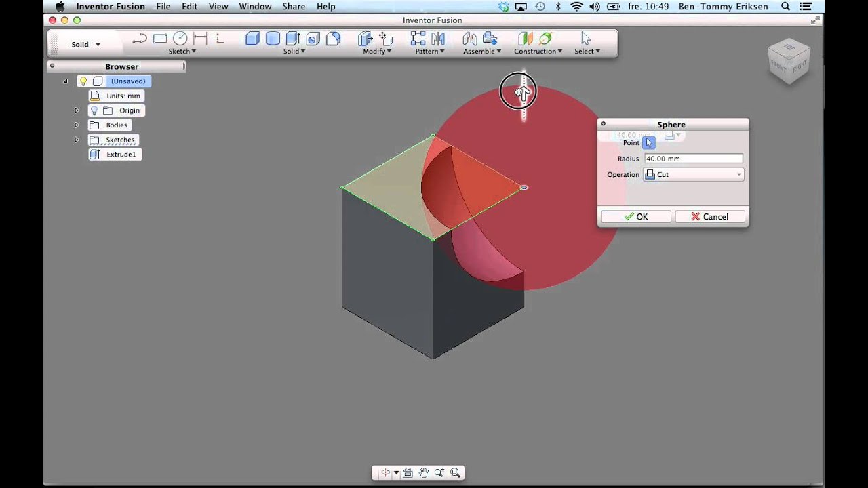Screen dimensions: 868x488
Task: Click the Assemble components icon
Action: 470,39
